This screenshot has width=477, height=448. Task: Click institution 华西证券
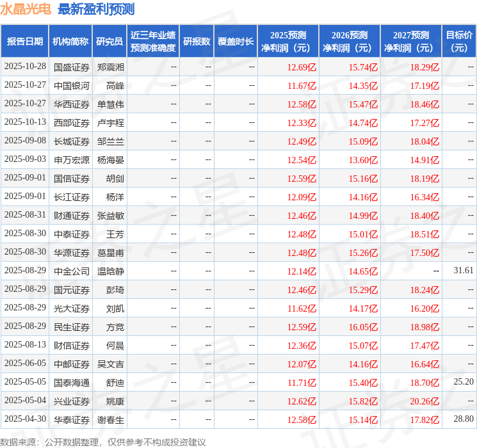tap(72, 104)
